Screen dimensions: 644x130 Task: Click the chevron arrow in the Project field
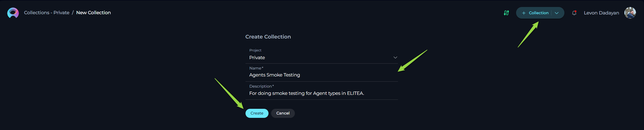click(395, 57)
